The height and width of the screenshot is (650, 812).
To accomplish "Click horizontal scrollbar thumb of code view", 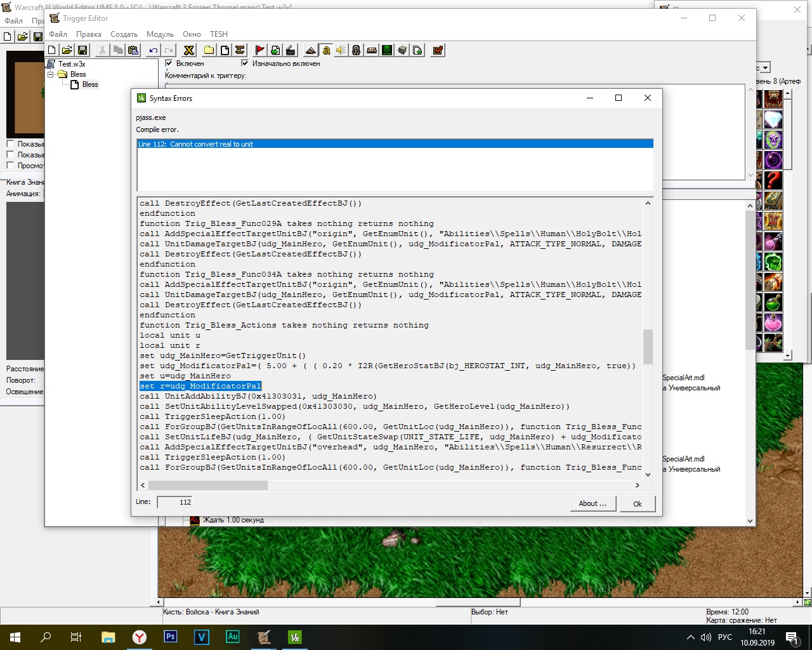I will (208, 485).
